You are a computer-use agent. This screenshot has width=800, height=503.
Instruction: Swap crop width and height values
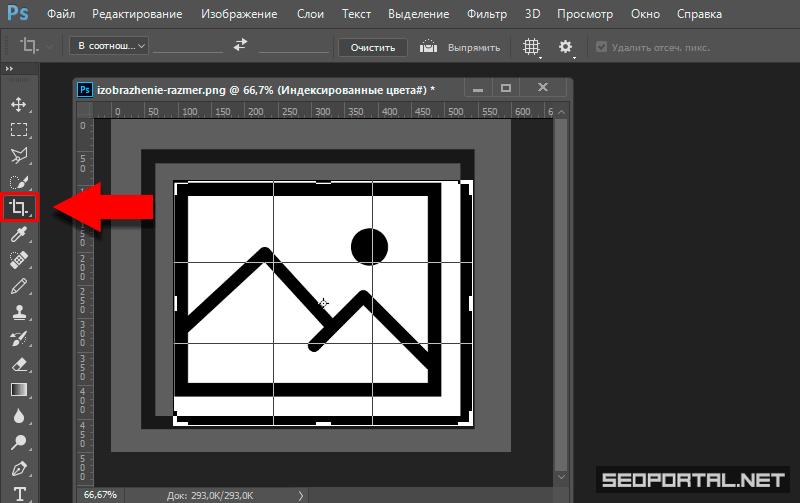point(240,46)
